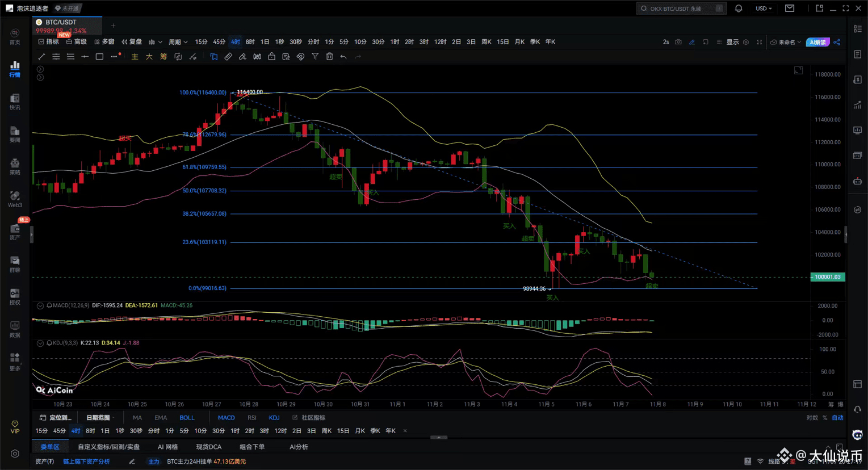Click the ruler measurement tool icon
The width and height of the screenshot is (868, 470).
pos(228,57)
